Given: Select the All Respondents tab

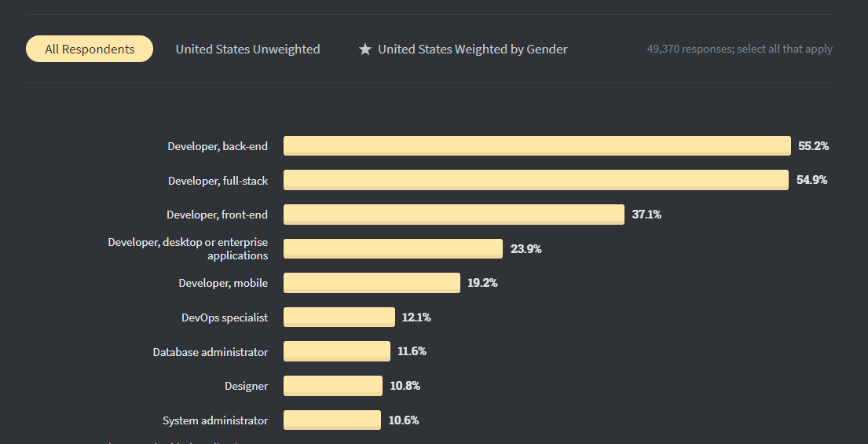Looking at the screenshot, I should 90,49.
